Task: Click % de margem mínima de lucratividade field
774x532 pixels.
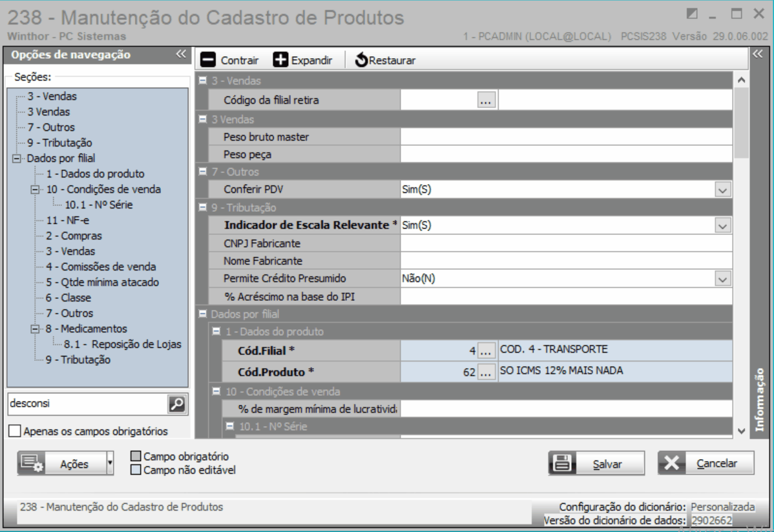Action: tap(566, 409)
